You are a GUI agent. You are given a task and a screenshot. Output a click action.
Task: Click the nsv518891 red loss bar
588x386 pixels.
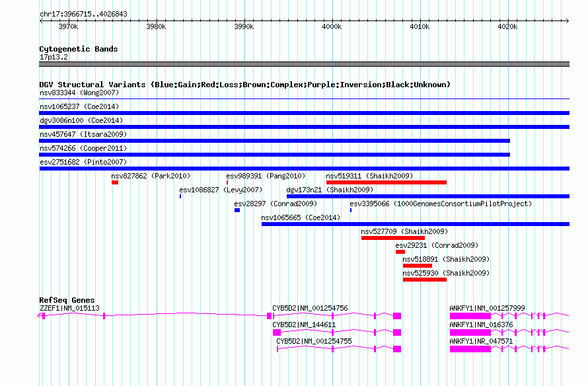418,266
